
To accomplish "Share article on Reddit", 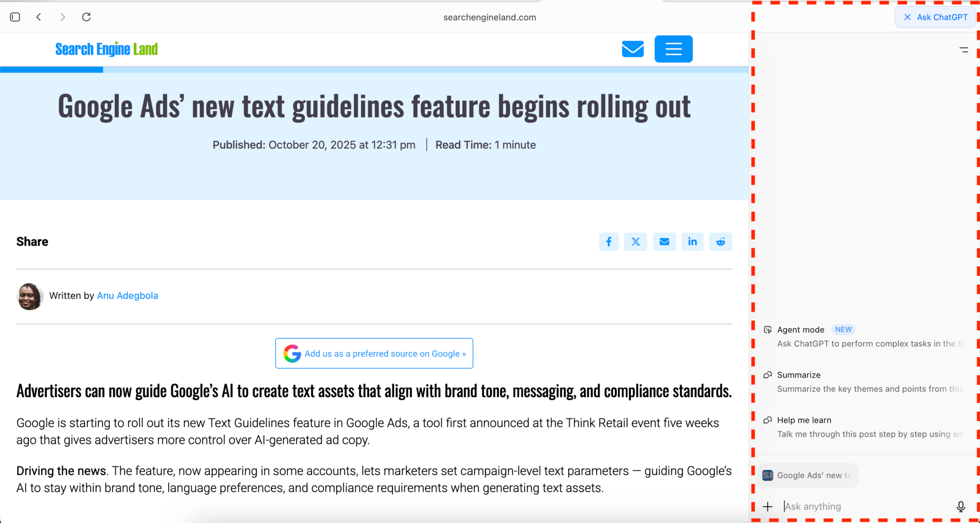I will (x=720, y=242).
